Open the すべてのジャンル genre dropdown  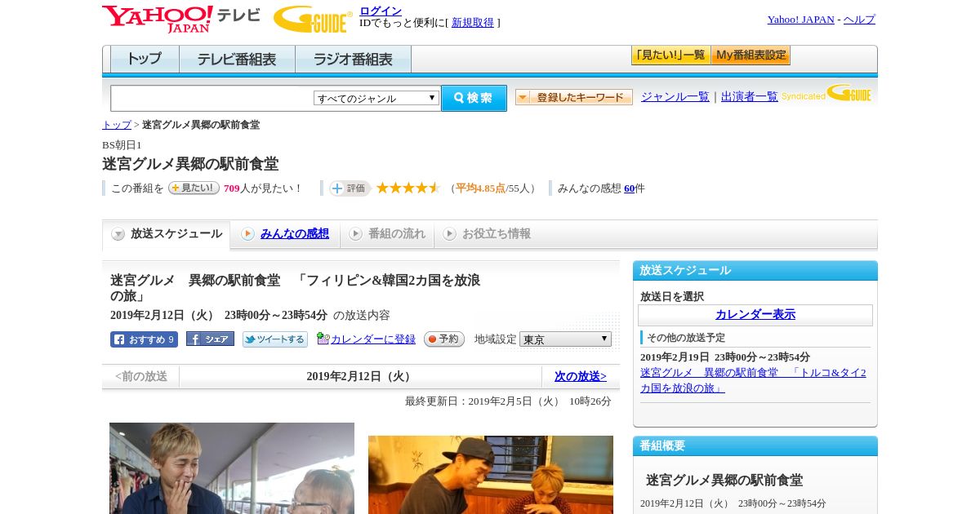pos(376,98)
